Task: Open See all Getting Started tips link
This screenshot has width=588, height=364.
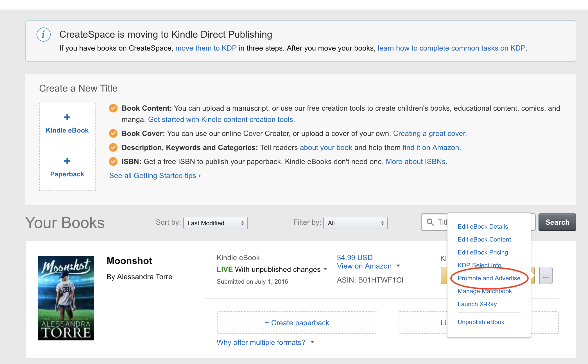Action: (153, 176)
